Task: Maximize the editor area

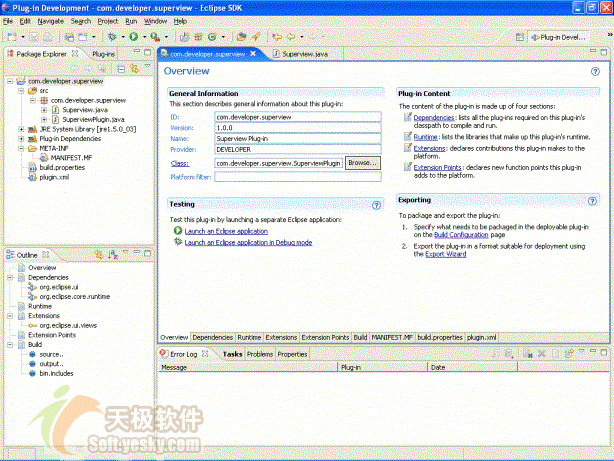Action: (604, 52)
